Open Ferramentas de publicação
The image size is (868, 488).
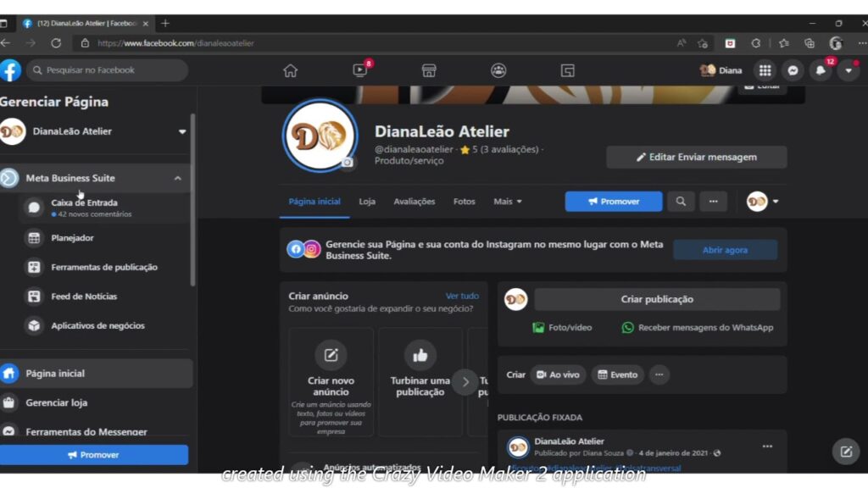105,267
